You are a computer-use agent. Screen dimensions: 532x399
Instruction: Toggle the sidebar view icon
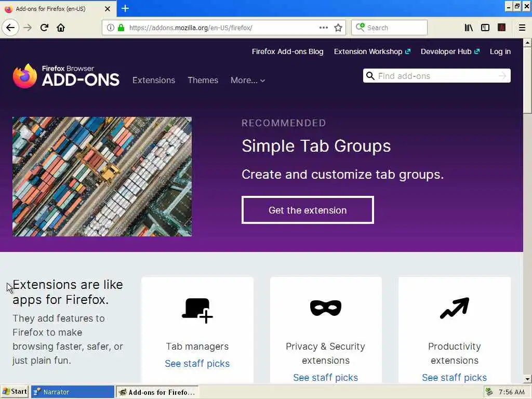(485, 28)
